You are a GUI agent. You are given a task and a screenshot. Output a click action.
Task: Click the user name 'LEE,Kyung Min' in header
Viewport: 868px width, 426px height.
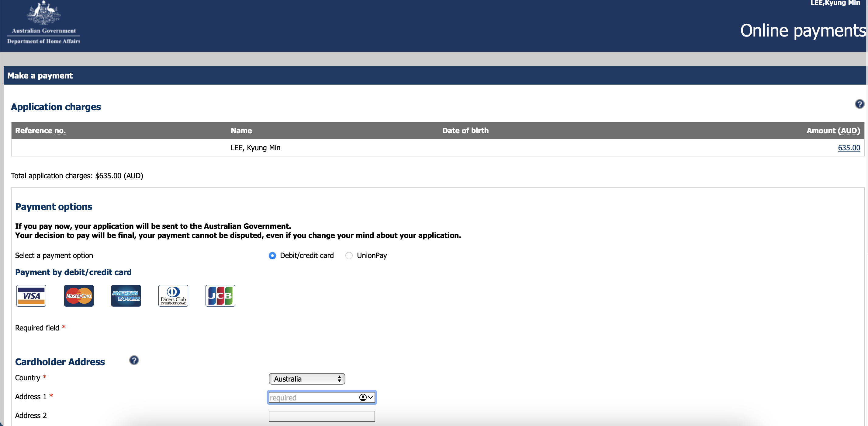pos(835,3)
